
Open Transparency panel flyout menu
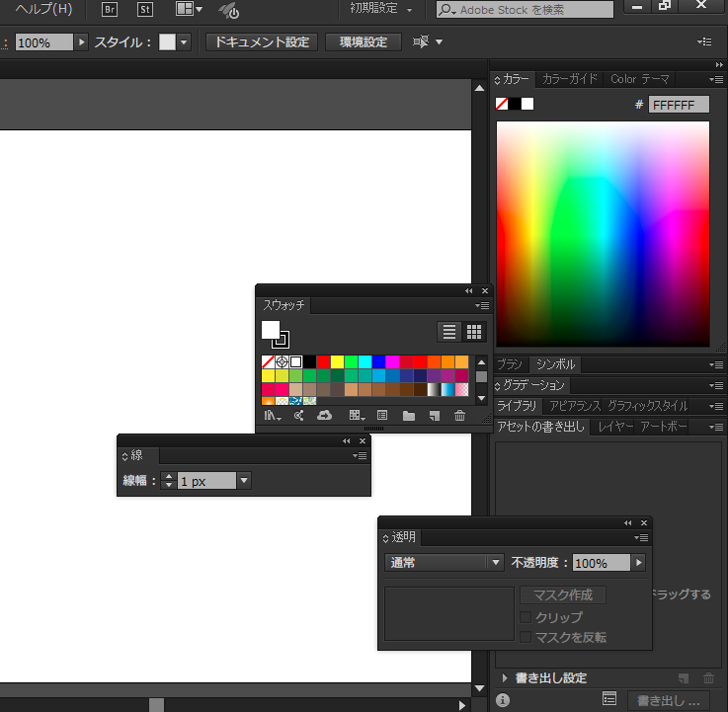641,537
